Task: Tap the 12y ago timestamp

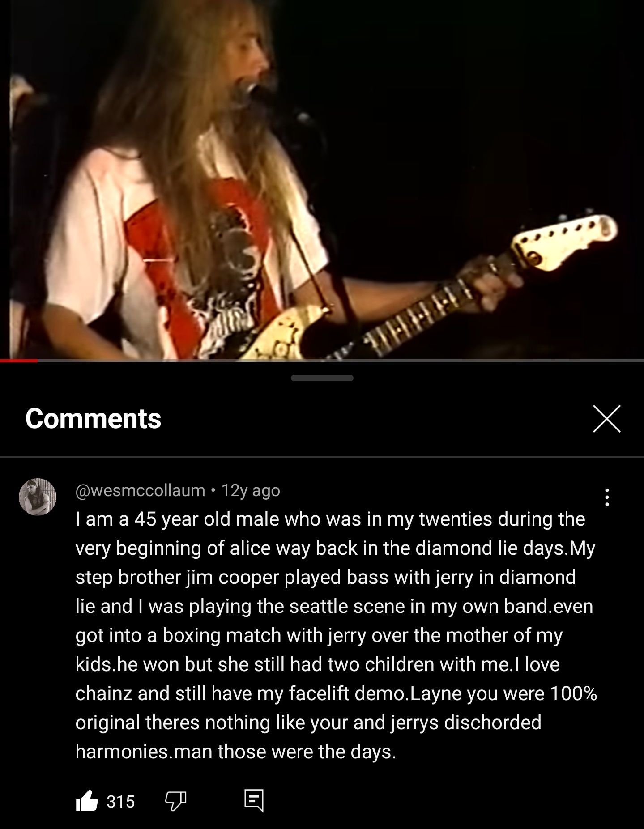Action: coord(251,491)
